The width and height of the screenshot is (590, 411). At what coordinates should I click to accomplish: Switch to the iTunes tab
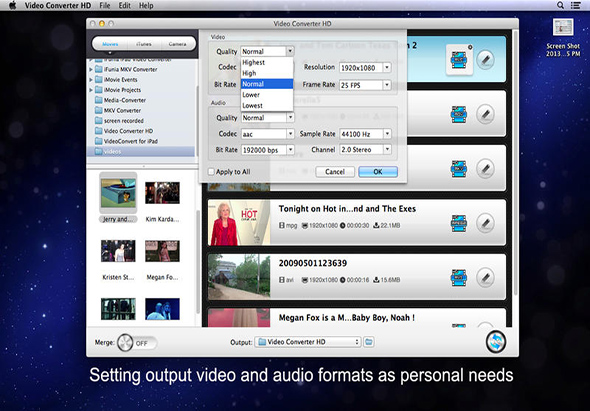click(x=144, y=44)
